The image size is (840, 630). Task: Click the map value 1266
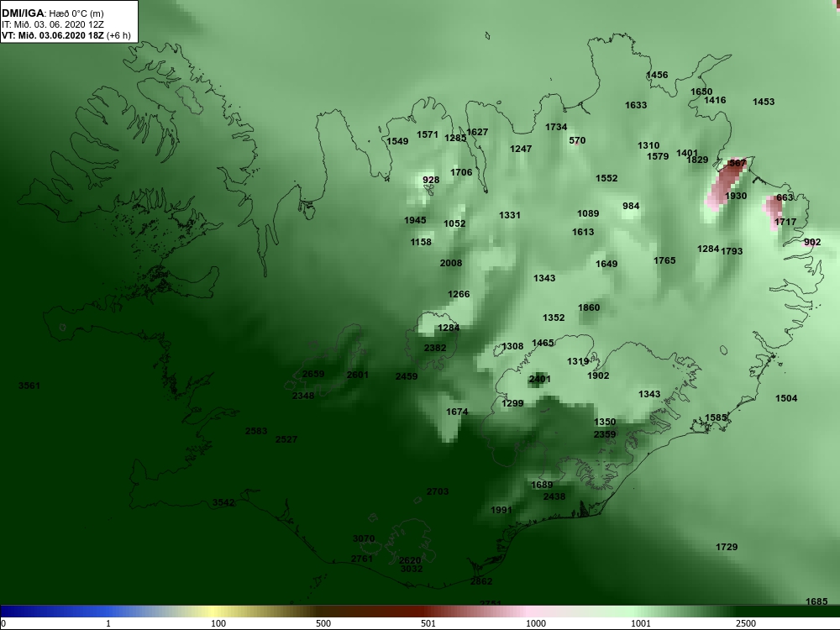click(x=459, y=294)
